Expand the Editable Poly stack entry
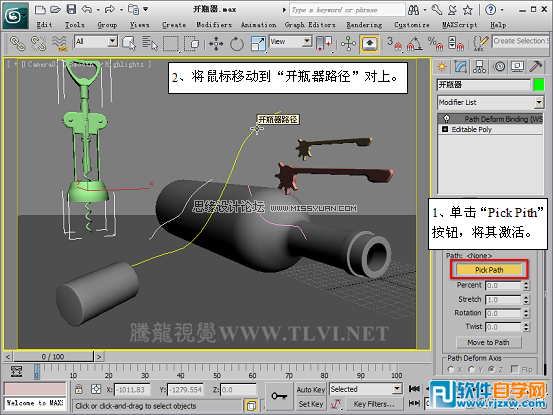553x415 pixels. (x=445, y=129)
